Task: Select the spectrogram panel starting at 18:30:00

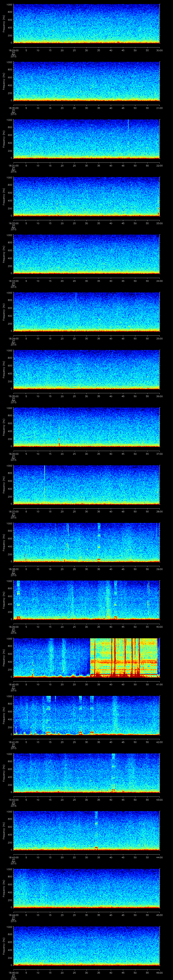Action: click(x=86, y=81)
